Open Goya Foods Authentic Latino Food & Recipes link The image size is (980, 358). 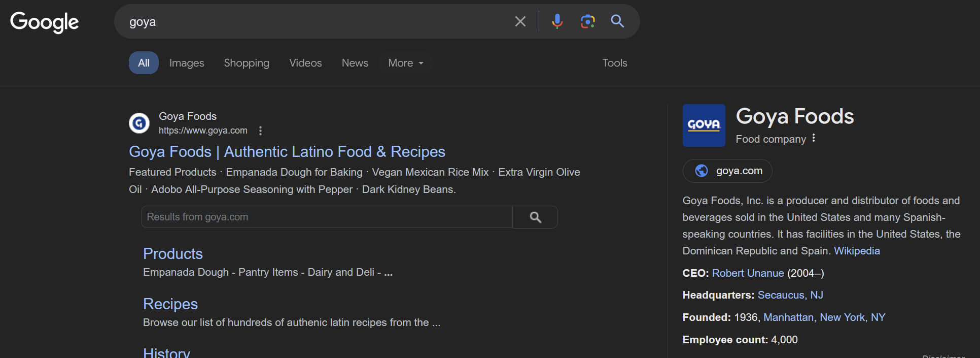tap(287, 151)
